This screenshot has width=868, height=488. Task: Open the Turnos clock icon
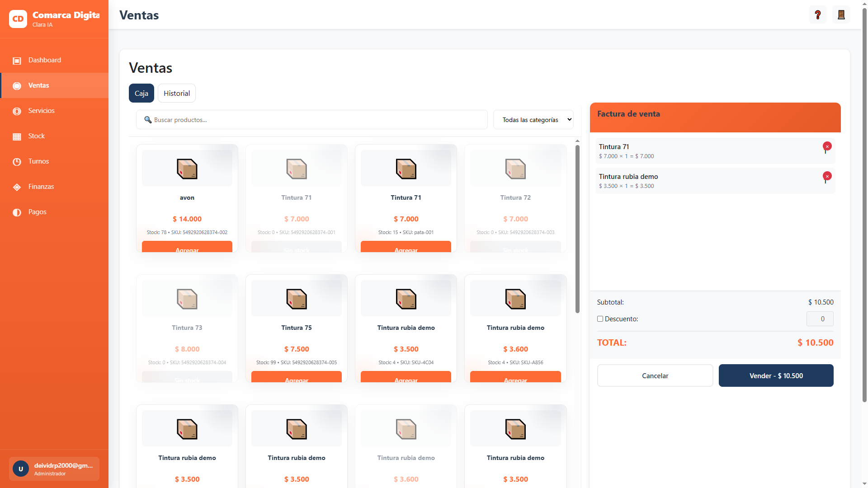(17, 162)
